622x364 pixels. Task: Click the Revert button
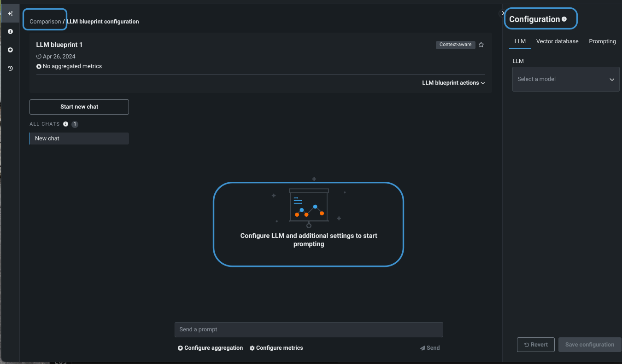pos(535,345)
